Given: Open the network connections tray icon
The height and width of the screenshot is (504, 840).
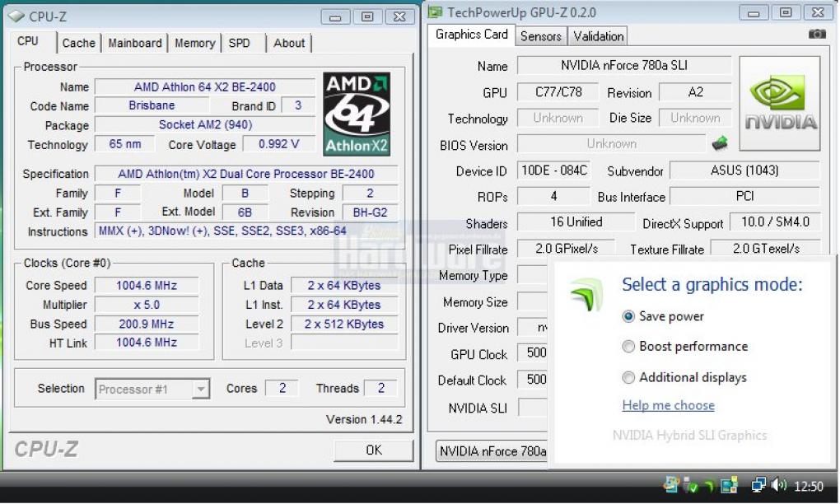Looking at the screenshot, I should pyautogui.click(x=758, y=485).
